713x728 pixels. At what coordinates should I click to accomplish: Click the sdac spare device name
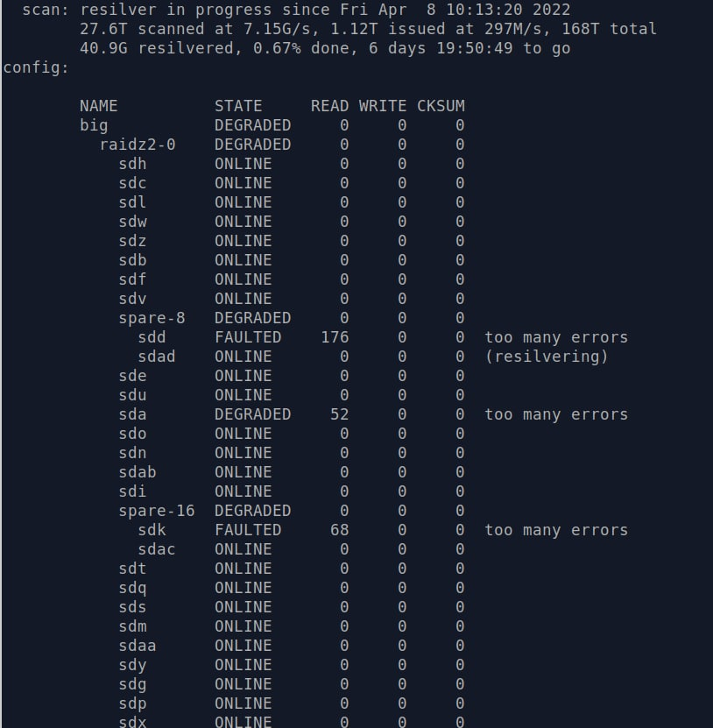pyautogui.click(x=157, y=549)
